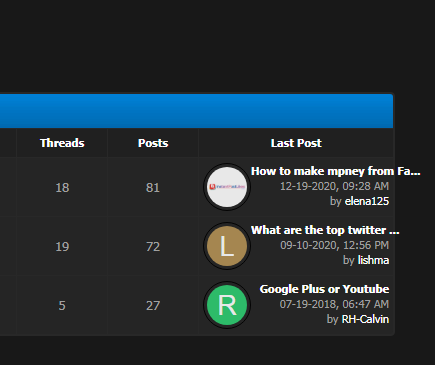435x365 pixels.
Task: Open elena125's avatar thumbnail
Action: click(x=227, y=187)
